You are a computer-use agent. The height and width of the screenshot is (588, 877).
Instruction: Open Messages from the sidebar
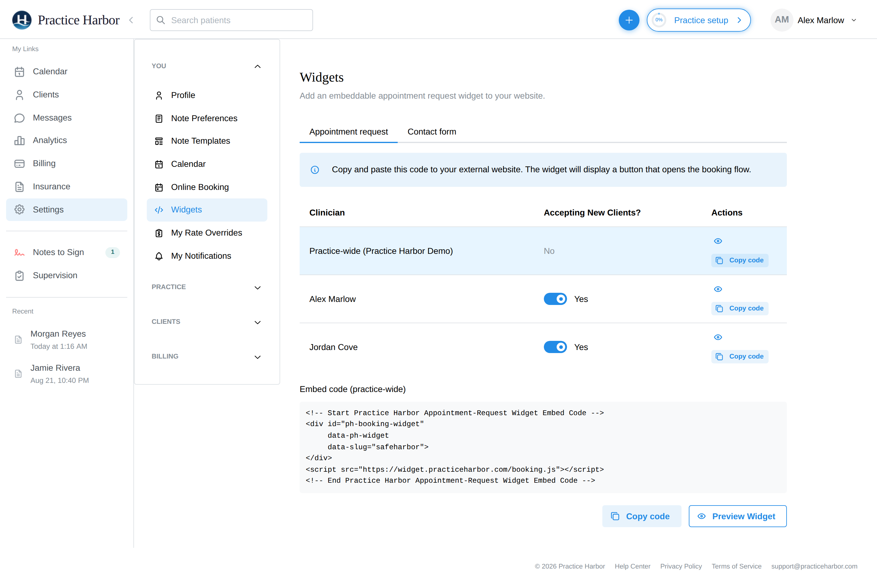point(66,118)
